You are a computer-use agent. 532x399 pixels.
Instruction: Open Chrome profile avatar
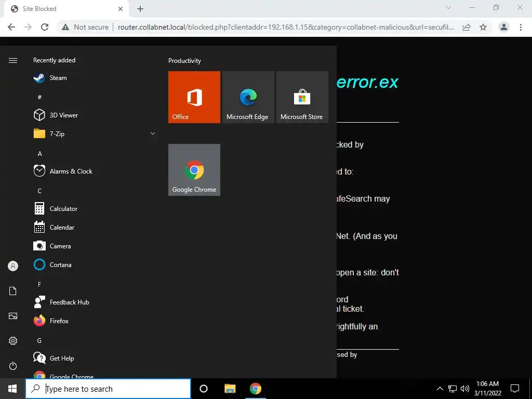point(504,27)
